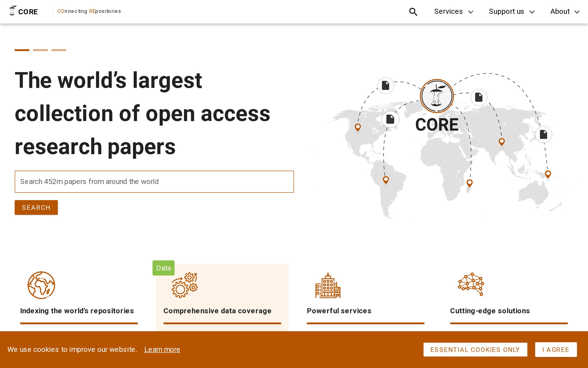
Task: Click the Connecting Repositories tagline
Action: [x=89, y=11]
